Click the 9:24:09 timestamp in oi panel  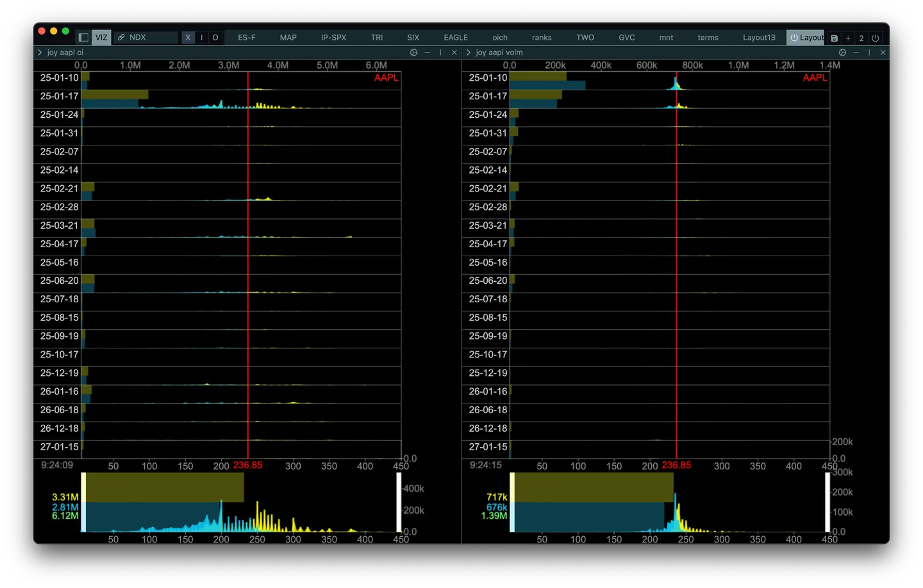tap(57, 466)
